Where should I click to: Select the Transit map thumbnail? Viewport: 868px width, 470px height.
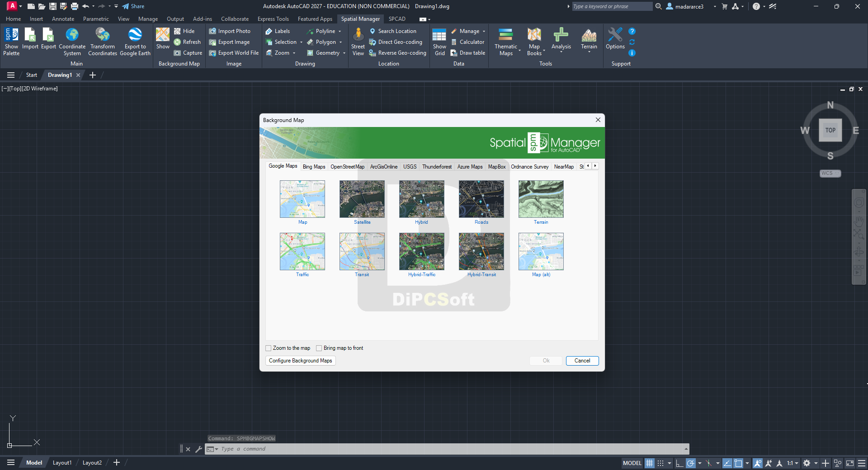[x=362, y=252]
